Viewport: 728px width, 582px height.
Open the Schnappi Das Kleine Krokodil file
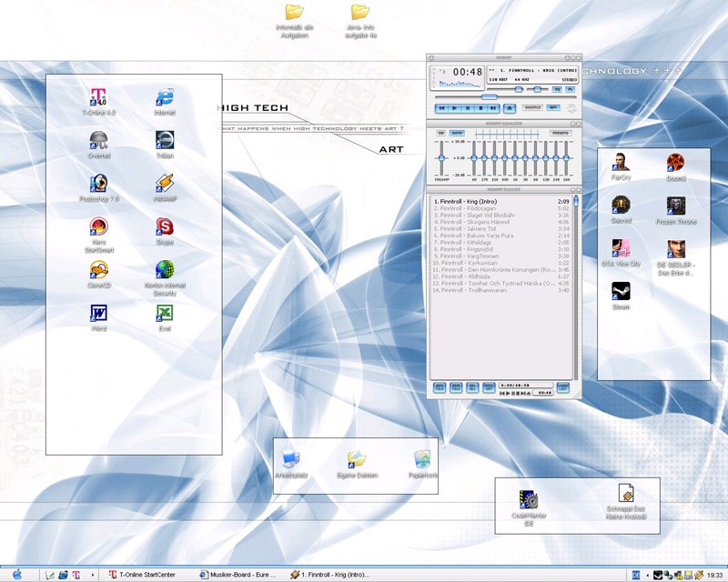[626, 501]
